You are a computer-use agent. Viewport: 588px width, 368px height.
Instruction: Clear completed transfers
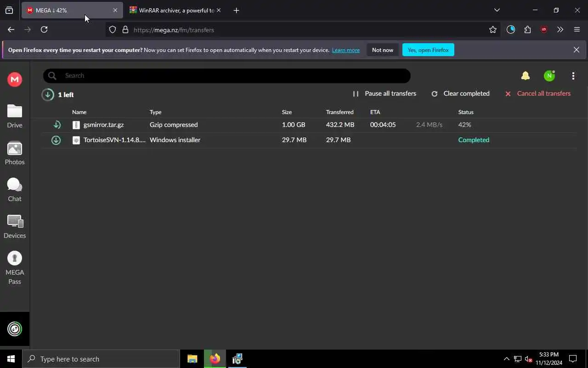point(461,93)
